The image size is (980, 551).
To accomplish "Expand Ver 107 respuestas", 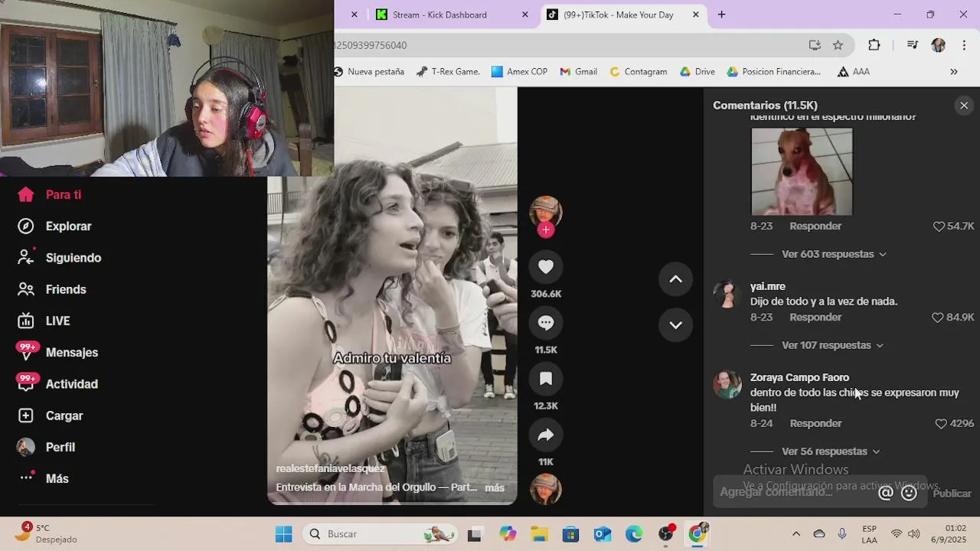I will tap(832, 345).
